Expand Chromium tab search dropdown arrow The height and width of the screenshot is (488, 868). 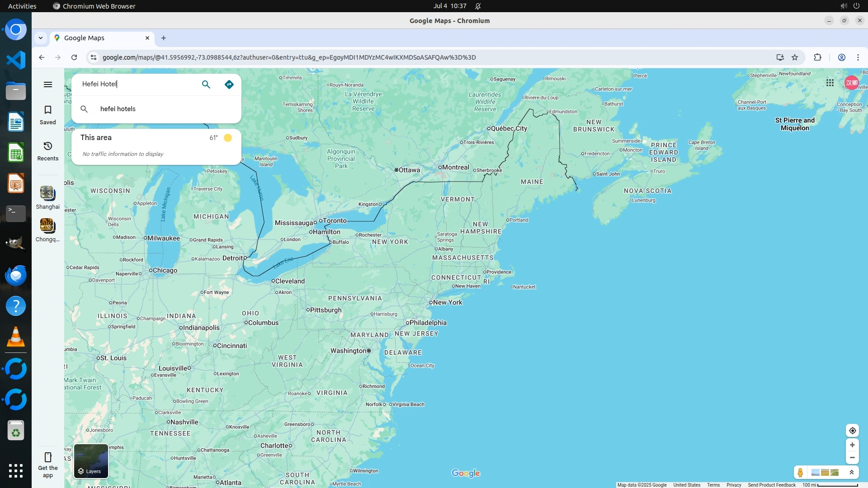[41, 38]
